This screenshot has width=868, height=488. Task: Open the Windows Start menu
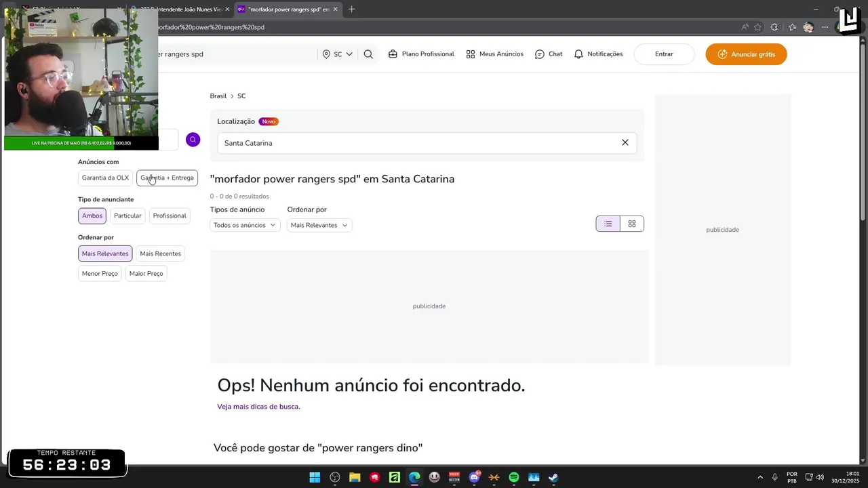[315, 477]
